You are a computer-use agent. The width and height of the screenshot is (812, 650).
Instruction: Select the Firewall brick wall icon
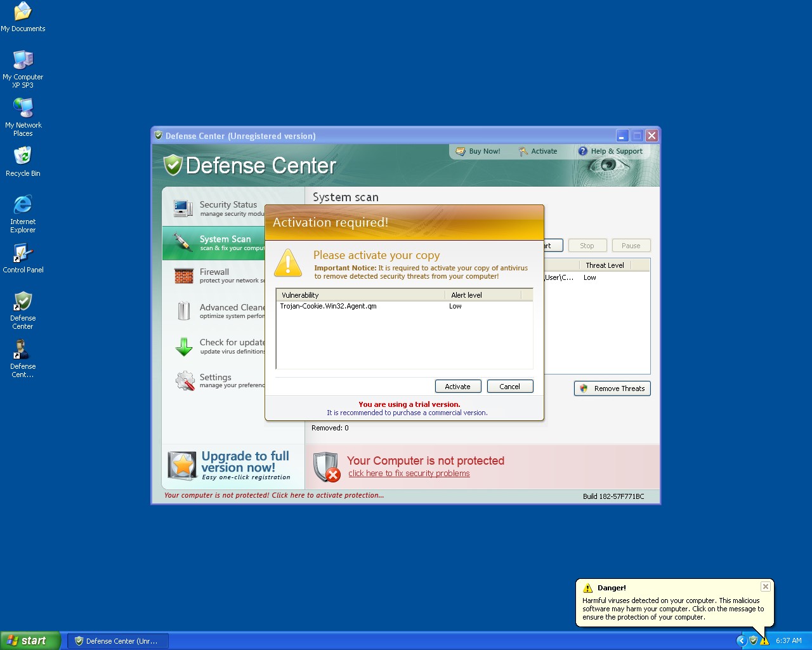[x=184, y=276]
